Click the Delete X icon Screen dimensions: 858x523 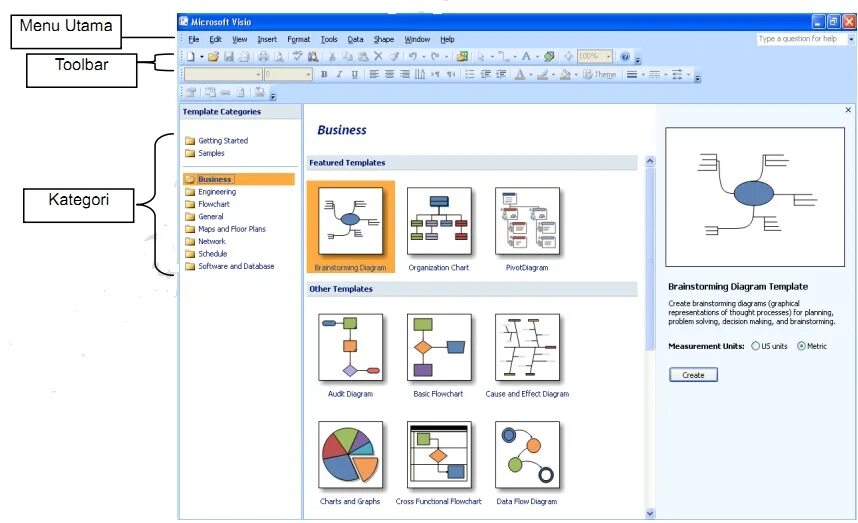pos(378,56)
